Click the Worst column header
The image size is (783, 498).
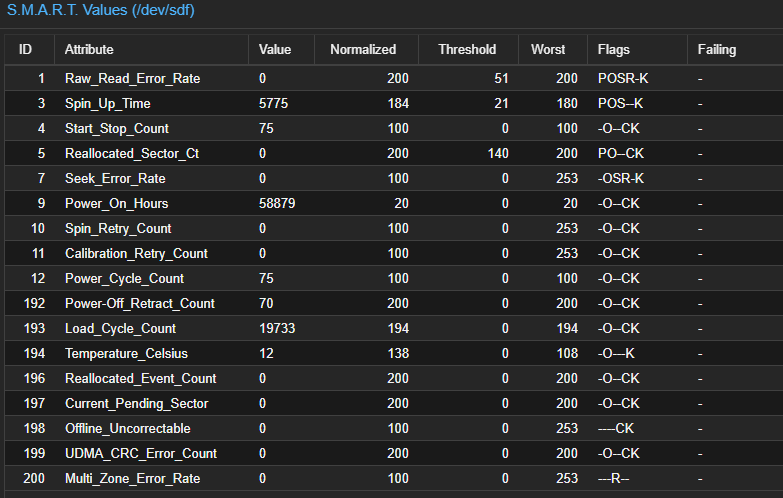click(x=553, y=49)
